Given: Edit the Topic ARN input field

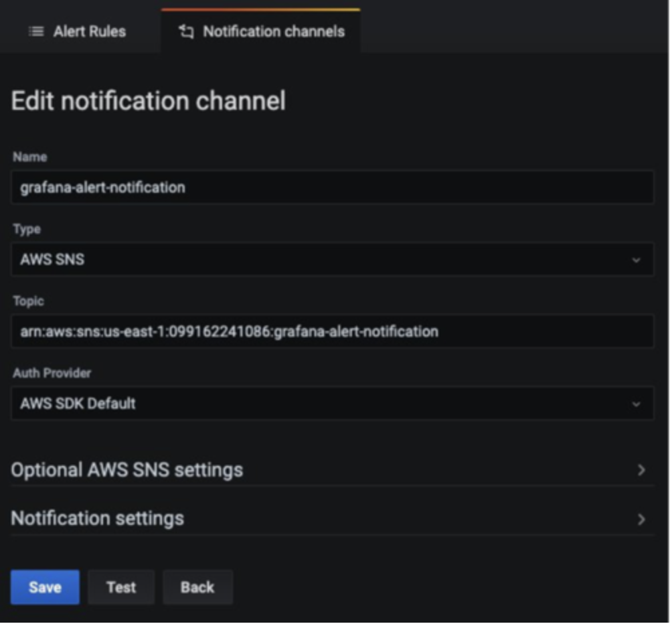Looking at the screenshot, I should click(x=333, y=331).
